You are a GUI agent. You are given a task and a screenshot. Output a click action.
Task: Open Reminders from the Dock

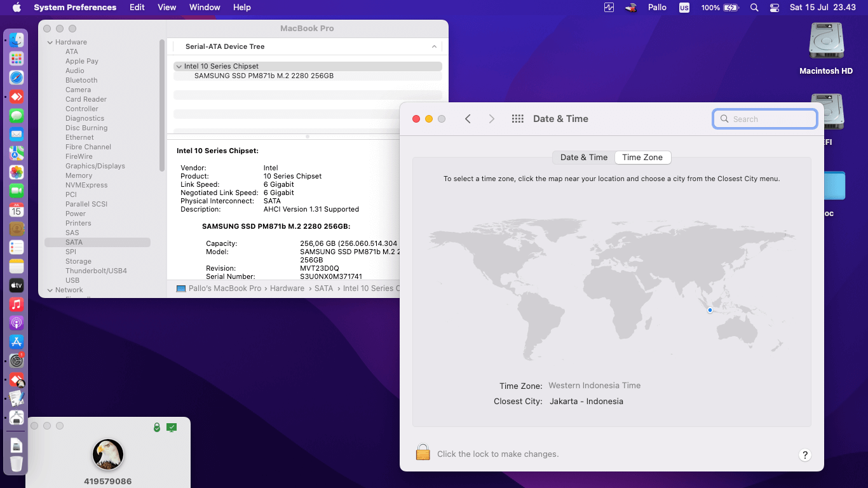(17, 247)
